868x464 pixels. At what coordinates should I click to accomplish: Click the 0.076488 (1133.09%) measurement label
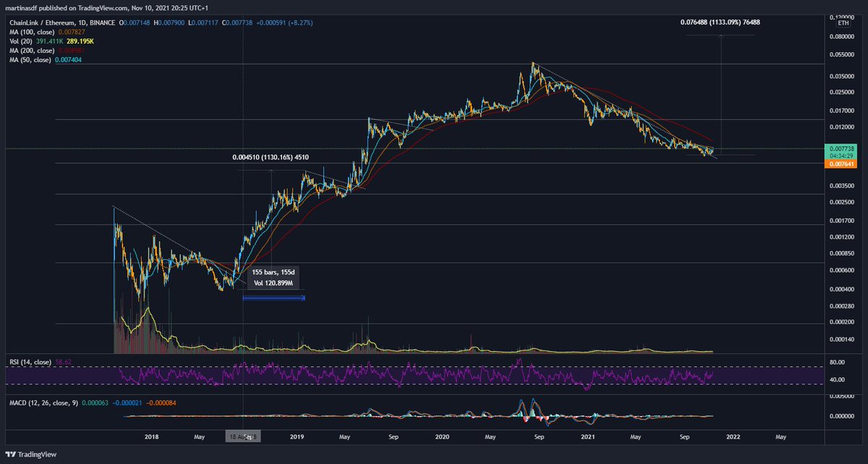720,22
